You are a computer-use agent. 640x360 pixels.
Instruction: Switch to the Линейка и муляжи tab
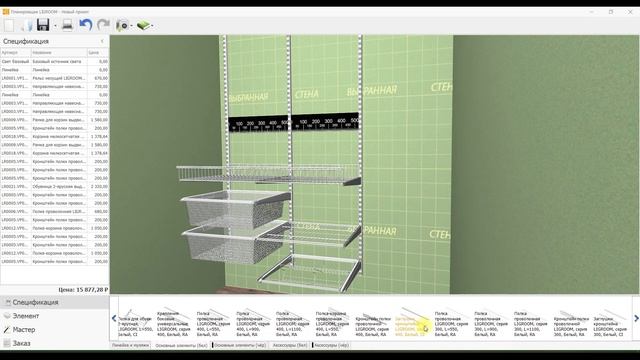[130, 345]
